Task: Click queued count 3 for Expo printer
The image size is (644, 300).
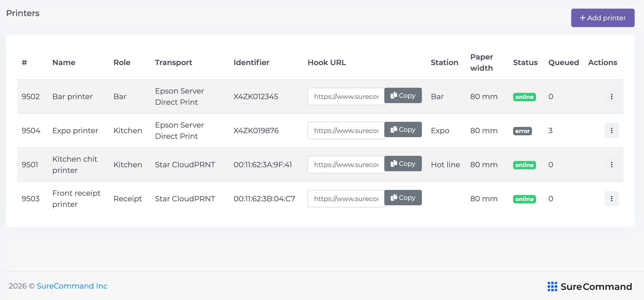Action: [x=550, y=130]
